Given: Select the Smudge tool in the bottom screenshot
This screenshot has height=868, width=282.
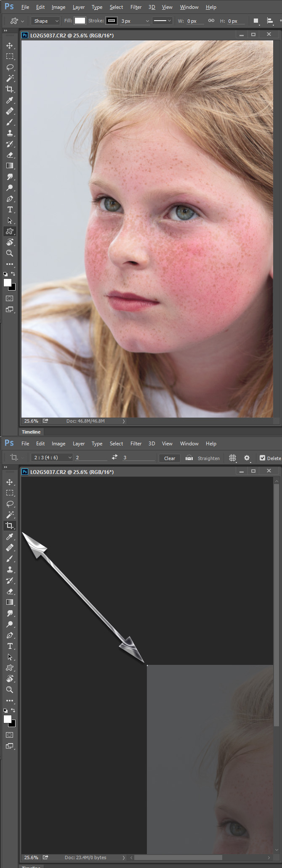Looking at the screenshot, I should pyautogui.click(x=10, y=613).
